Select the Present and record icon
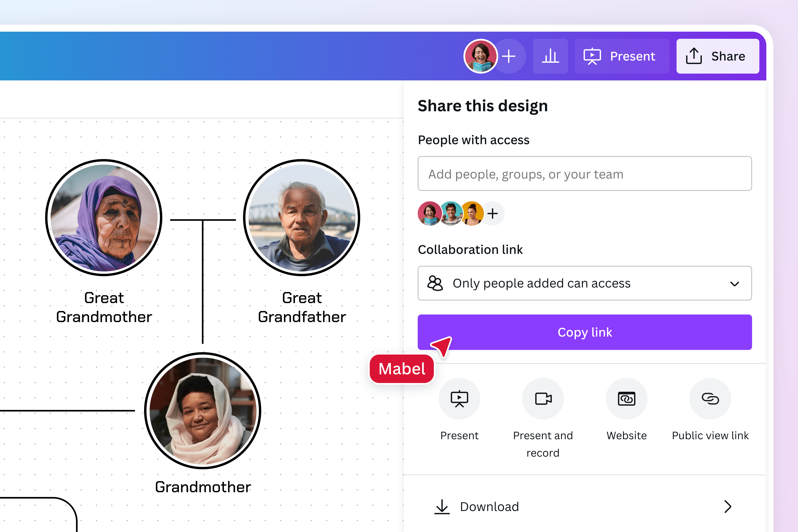This screenshot has width=798, height=532. click(x=543, y=399)
